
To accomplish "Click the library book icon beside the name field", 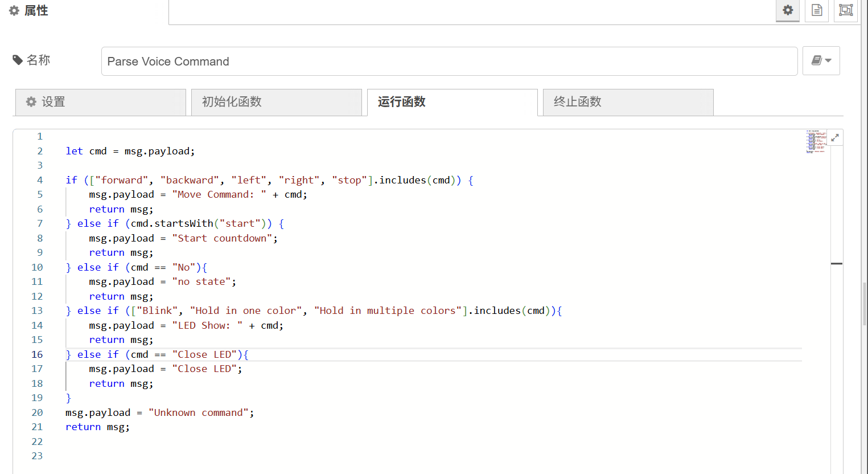I will pyautogui.click(x=817, y=60).
